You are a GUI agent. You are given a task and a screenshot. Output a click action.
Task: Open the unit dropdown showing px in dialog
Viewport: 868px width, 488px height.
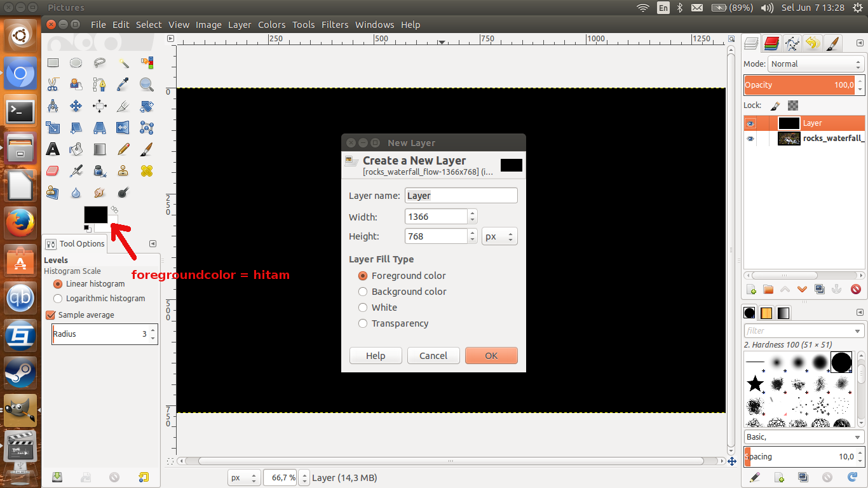pos(499,236)
